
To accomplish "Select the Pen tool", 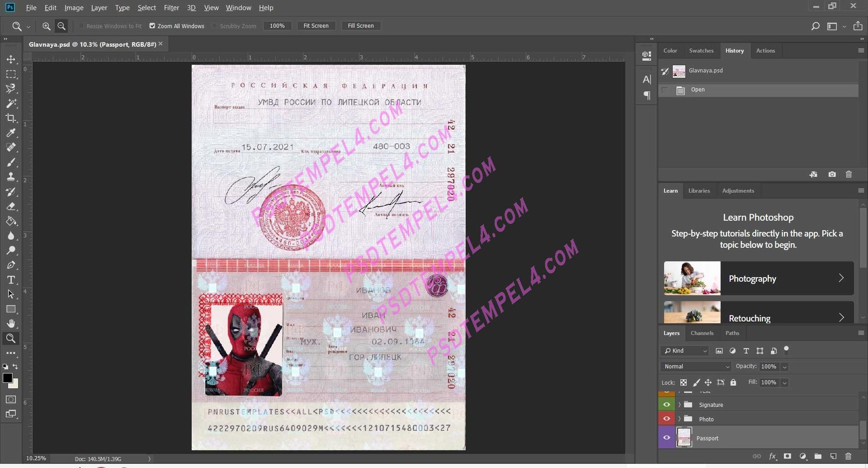I will click(11, 265).
